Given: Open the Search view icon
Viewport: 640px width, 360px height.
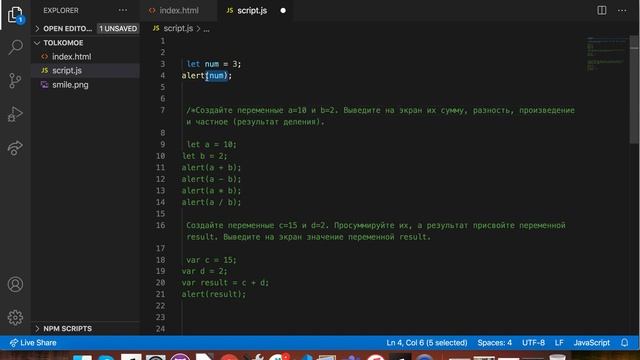Looking at the screenshot, I should [15, 47].
